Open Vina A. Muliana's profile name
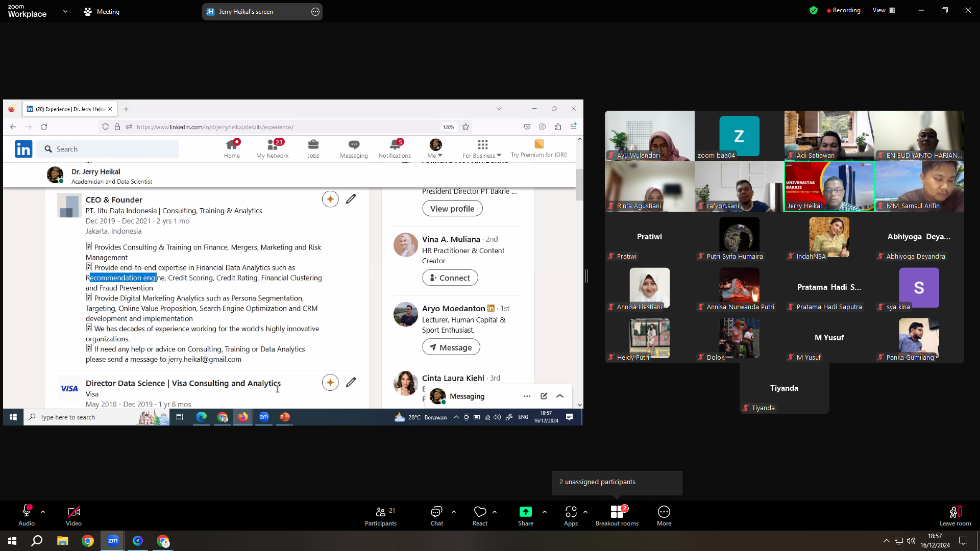The image size is (980, 551). pyautogui.click(x=451, y=239)
